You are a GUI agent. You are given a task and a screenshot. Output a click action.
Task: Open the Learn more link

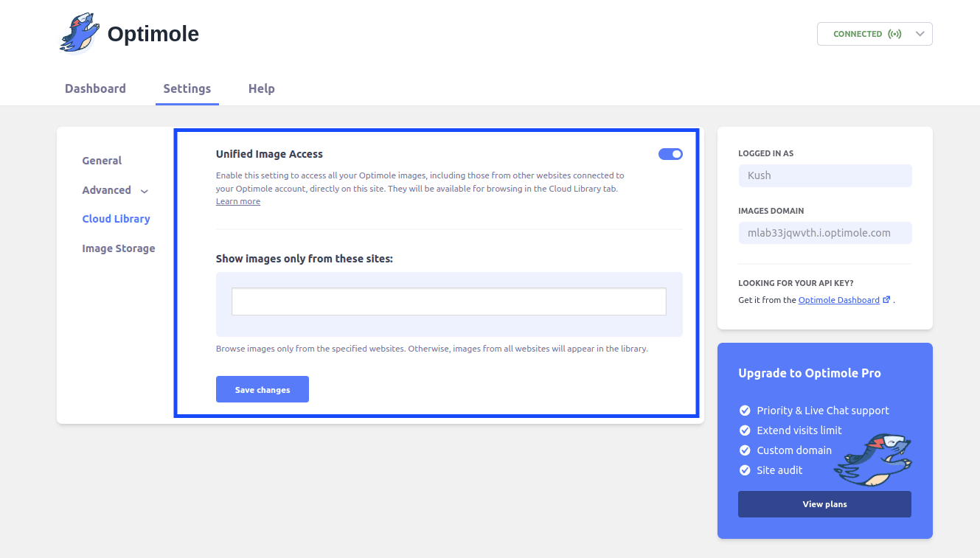pyautogui.click(x=237, y=202)
